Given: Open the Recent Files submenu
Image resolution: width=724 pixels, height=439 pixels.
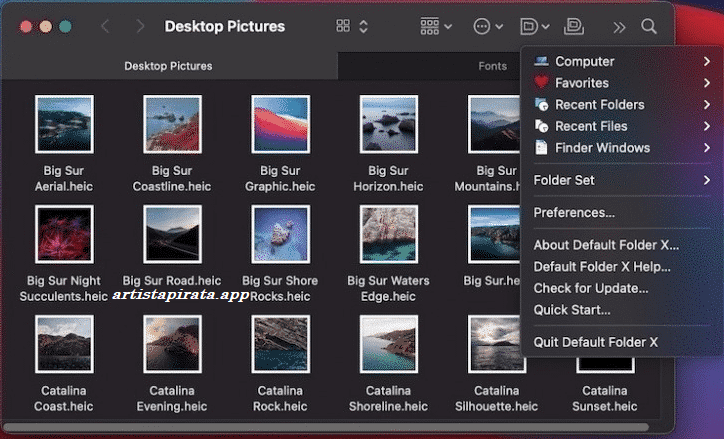Looking at the screenshot, I should click(621, 126).
